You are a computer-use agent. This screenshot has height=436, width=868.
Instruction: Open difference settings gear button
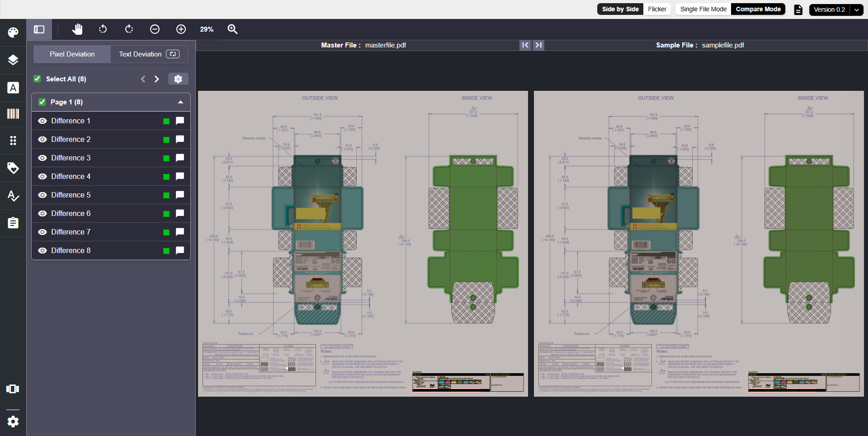[x=178, y=79]
